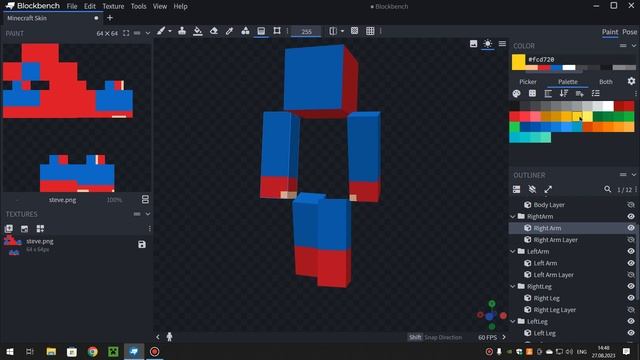Click the generate palette grid icon
Viewport: 640px width, 360px height.
(x=532, y=93)
